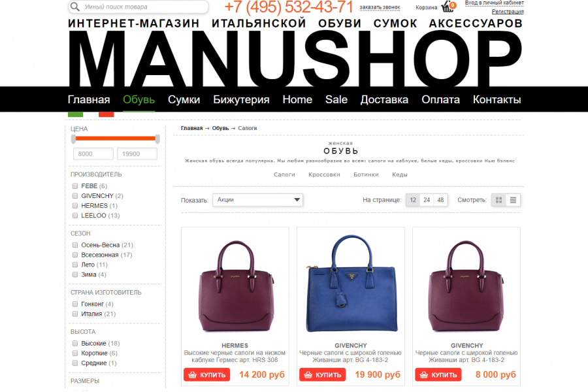Viewport: 588px width, 392px height.
Task: Click the Кроссовки subcategory link
Action: click(x=324, y=174)
